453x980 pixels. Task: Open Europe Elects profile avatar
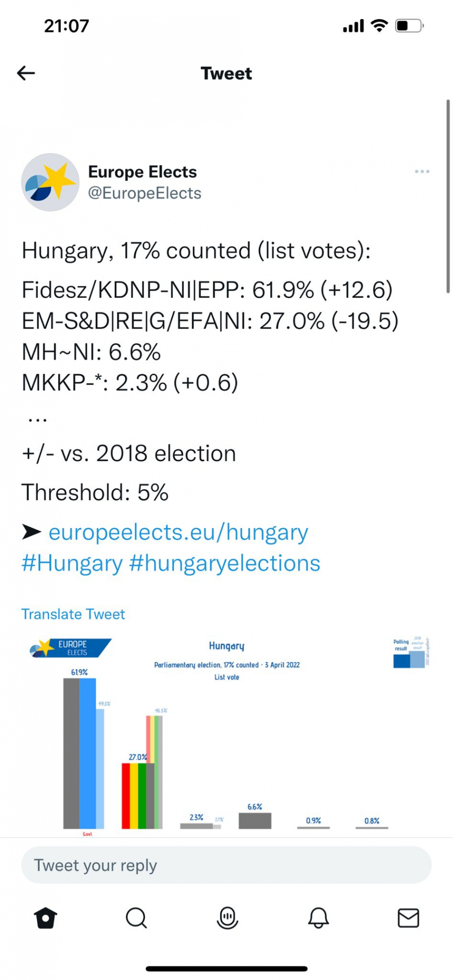coord(50,182)
